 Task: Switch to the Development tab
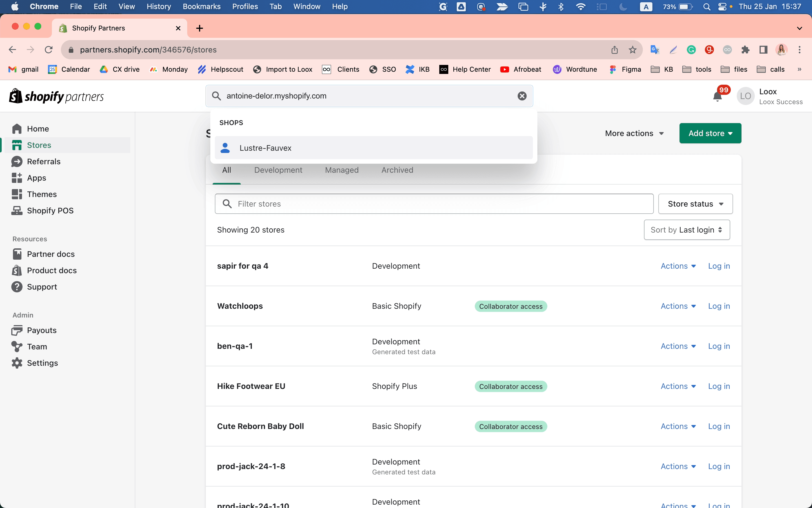coord(278,170)
